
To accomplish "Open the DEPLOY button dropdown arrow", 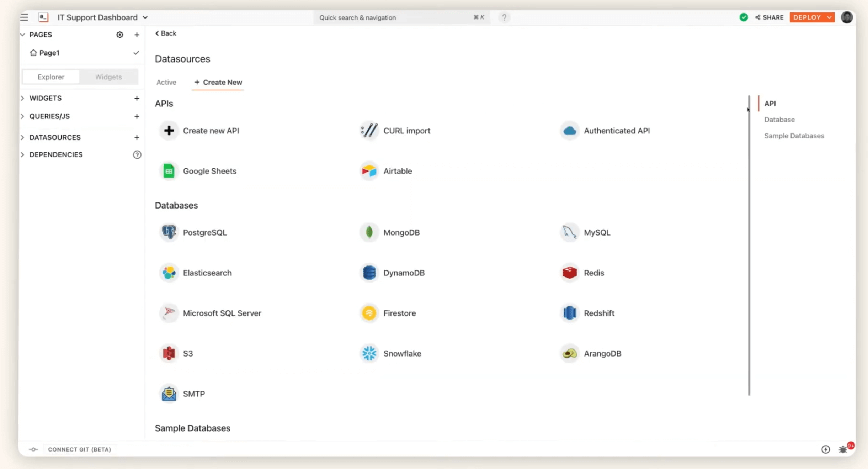I will [x=829, y=17].
